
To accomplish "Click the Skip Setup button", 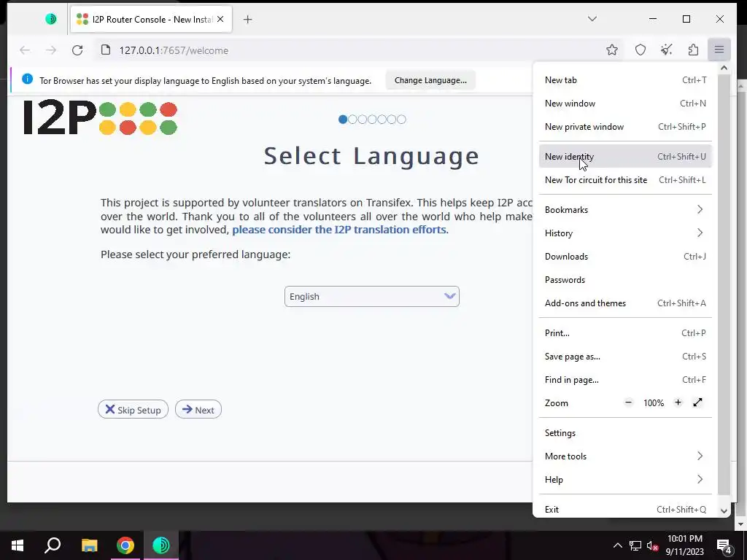I will (133, 410).
